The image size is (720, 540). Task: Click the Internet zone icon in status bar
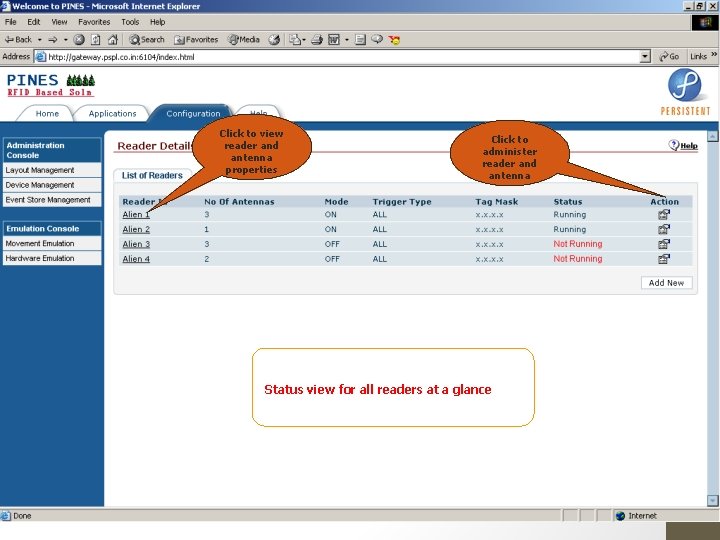[x=620, y=516]
